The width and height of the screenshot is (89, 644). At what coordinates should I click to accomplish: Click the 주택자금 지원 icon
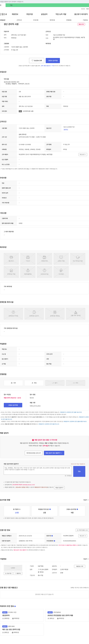pyautogui.click(x=11, y=272)
